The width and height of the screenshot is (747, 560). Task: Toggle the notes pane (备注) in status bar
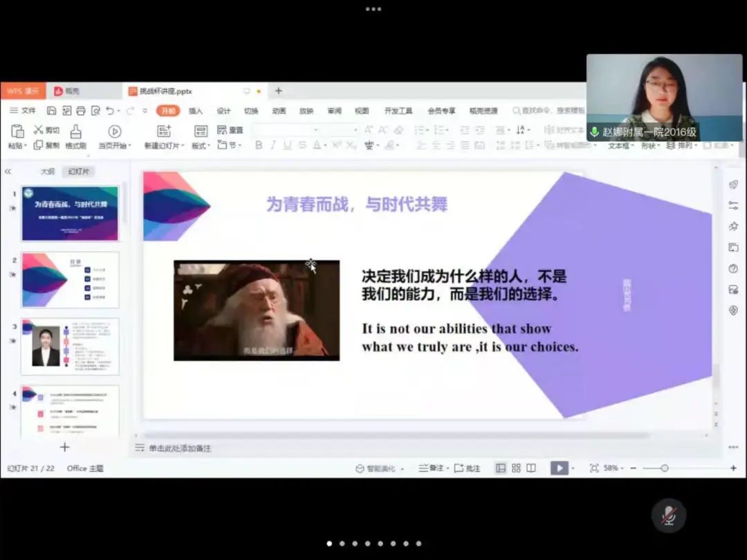(432, 468)
